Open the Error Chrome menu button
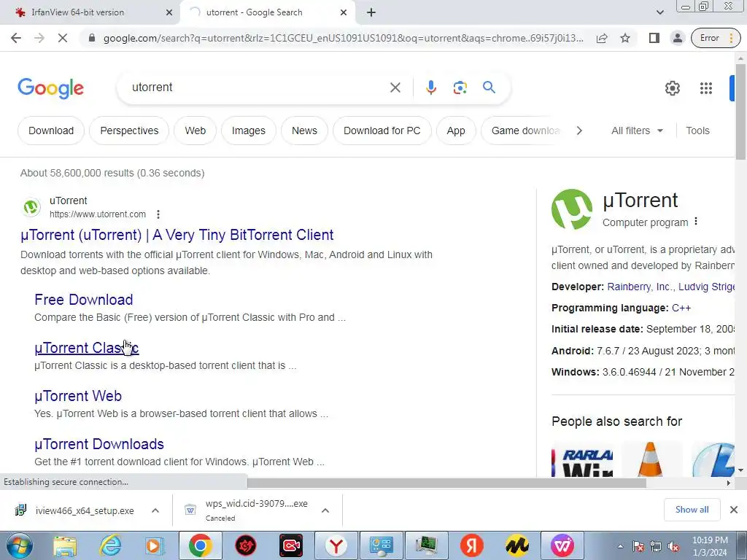This screenshot has width=747, height=560. click(716, 38)
